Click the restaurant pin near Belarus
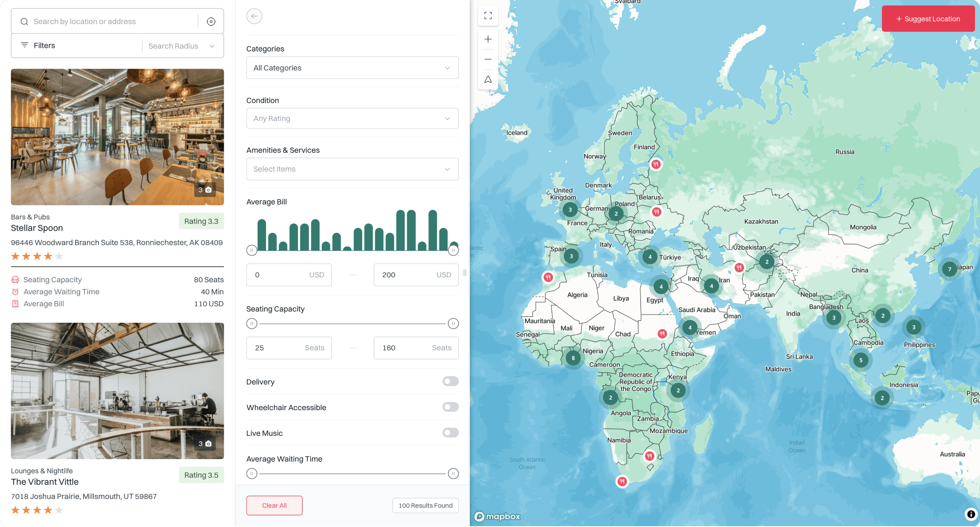The image size is (980, 527). [x=657, y=212]
